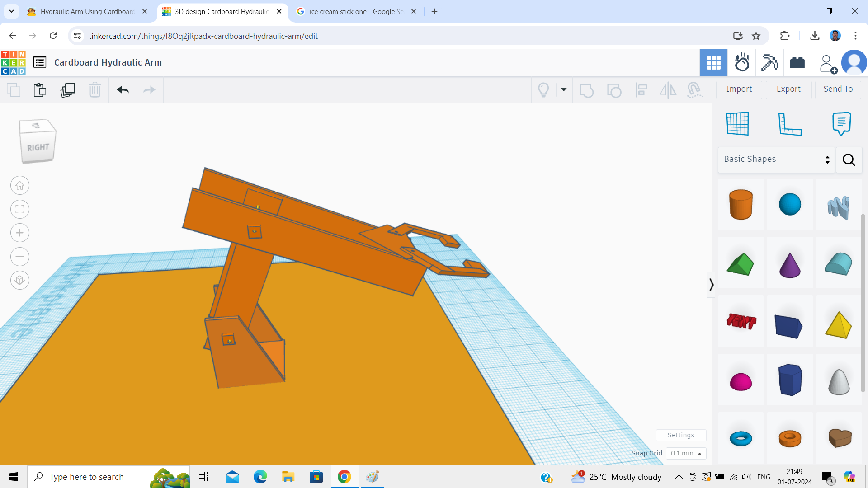Search shapes with magnifier icon

pos(849,160)
